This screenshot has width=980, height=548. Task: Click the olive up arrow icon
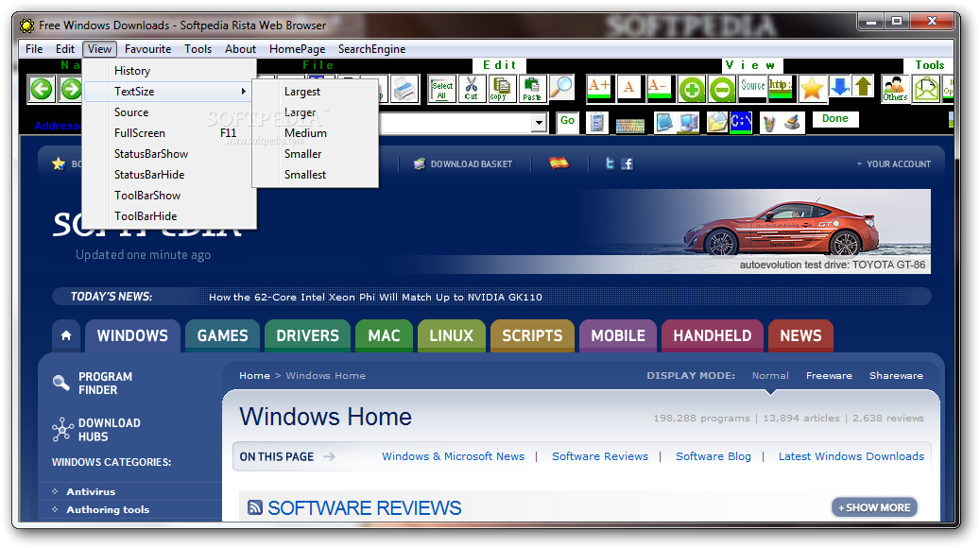pos(863,86)
